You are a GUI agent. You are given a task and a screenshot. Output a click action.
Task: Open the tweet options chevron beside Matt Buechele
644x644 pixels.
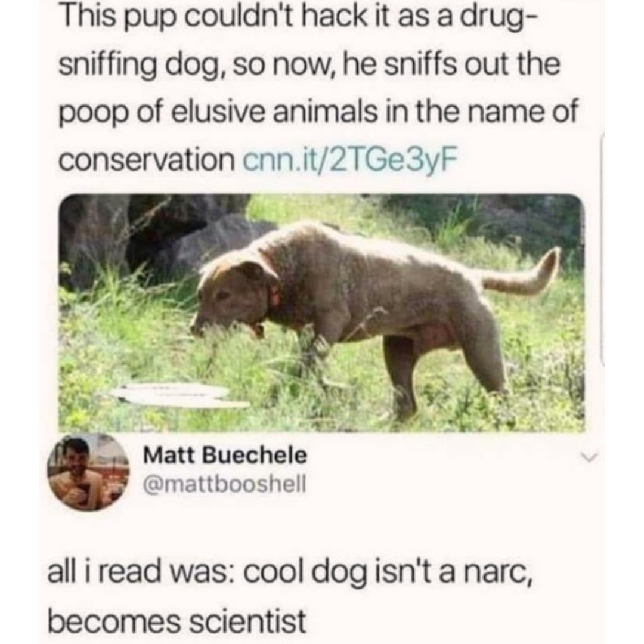pyautogui.click(x=588, y=457)
